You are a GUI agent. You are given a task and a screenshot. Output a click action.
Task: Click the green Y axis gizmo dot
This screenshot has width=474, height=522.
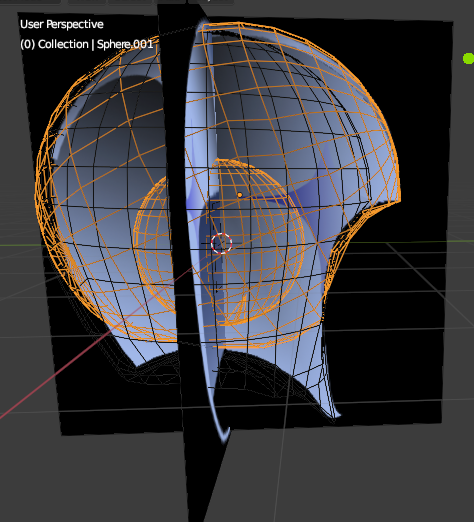point(469,59)
